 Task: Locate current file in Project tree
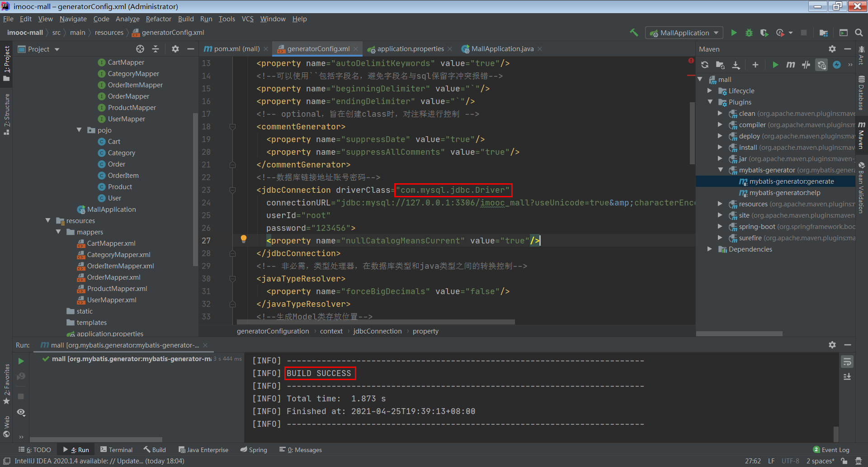(140, 49)
